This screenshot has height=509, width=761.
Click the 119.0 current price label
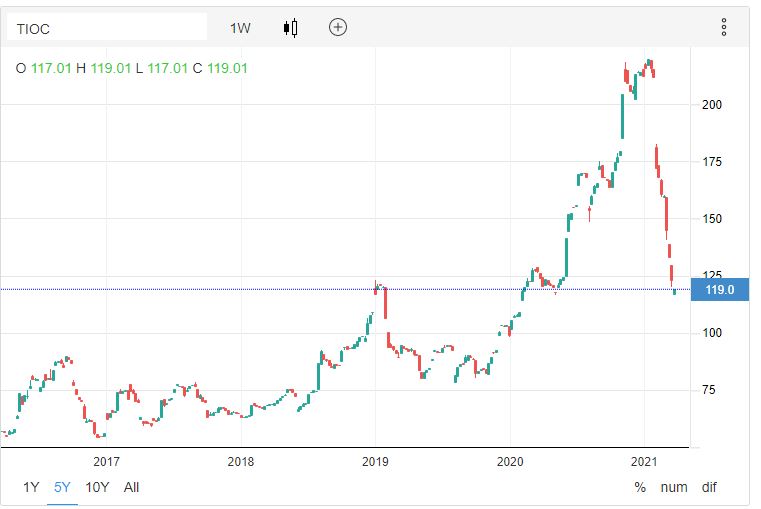(x=720, y=289)
